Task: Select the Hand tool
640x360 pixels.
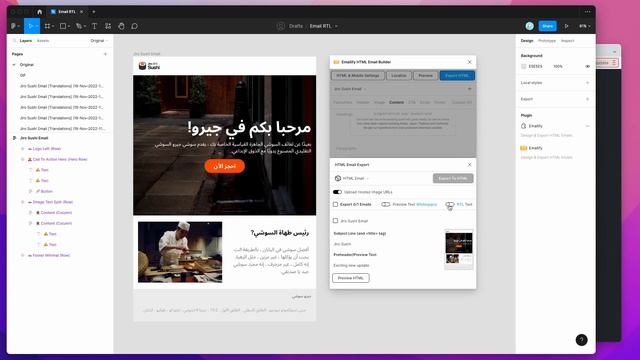Action: tap(121, 26)
